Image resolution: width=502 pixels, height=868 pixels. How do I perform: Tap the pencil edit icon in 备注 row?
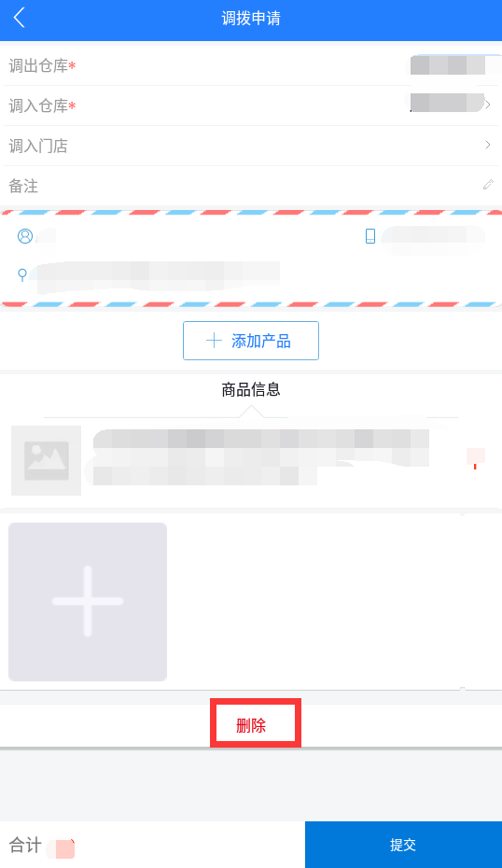click(488, 185)
